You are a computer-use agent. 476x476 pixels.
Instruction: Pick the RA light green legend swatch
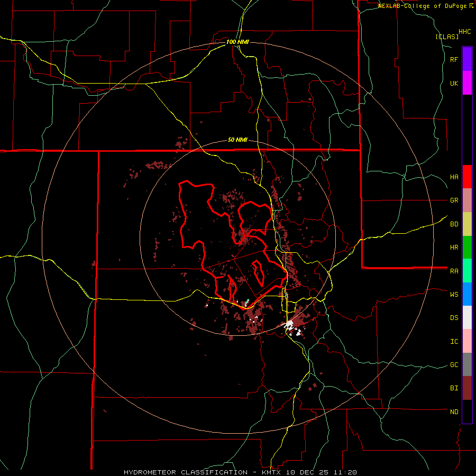[x=467, y=271]
